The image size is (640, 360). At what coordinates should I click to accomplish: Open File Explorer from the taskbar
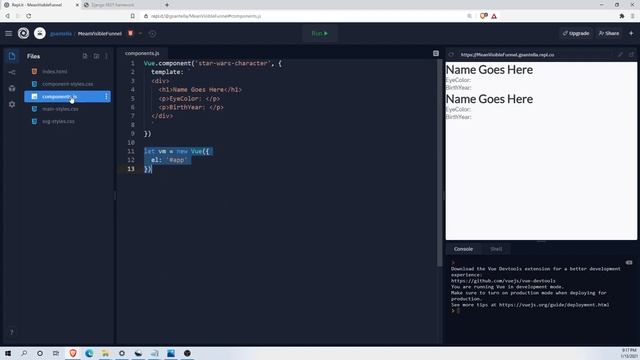105,353
